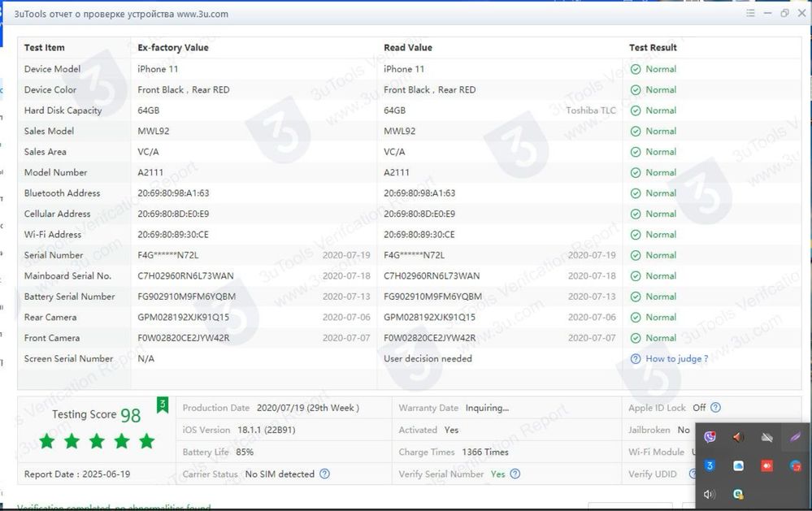This screenshot has height=511, width=812.
Task: Click the Verify Serial Number Yes value
Action: click(497, 474)
